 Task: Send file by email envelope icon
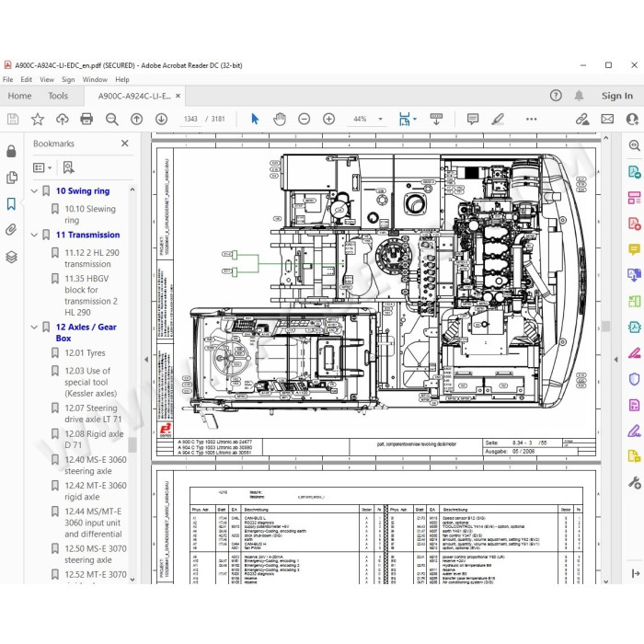click(x=607, y=119)
